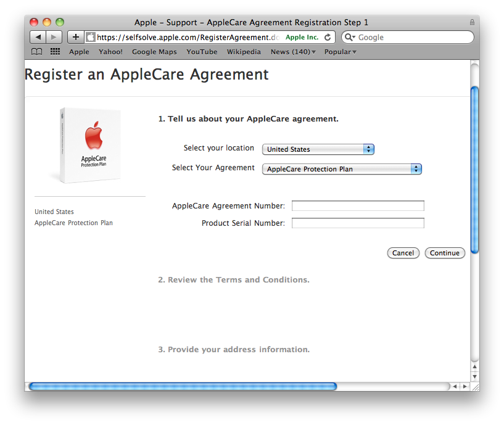Click the horizontal scrollbar left arrow
The image size is (504, 425).
pos(455,386)
